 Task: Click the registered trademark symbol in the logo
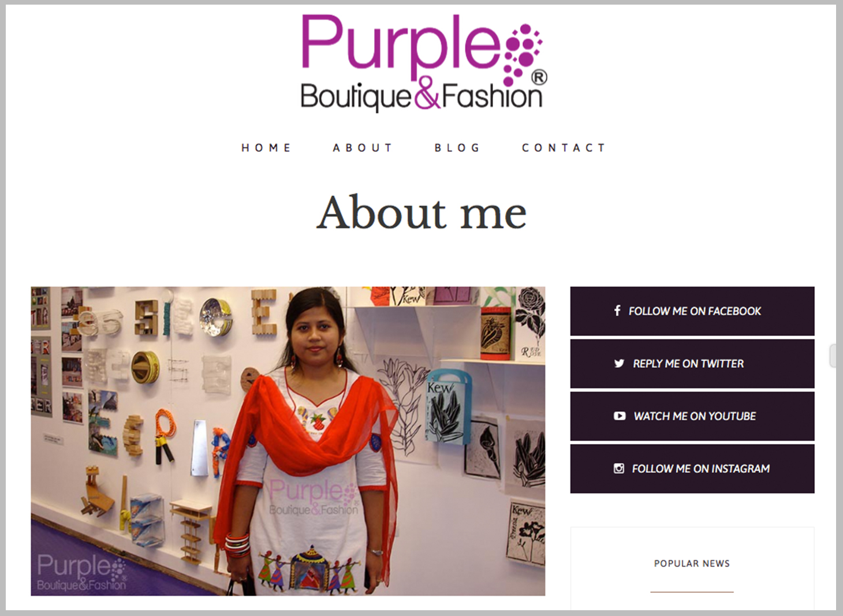[x=539, y=77]
